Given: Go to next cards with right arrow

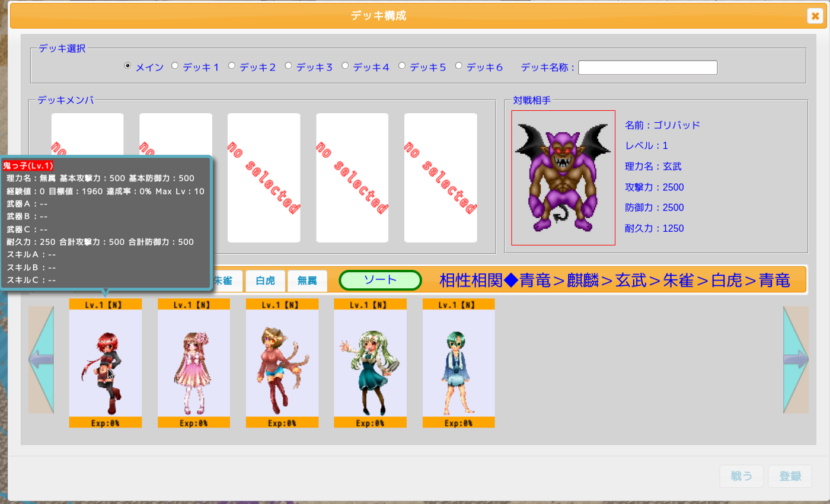Looking at the screenshot, I should [796, 360].
